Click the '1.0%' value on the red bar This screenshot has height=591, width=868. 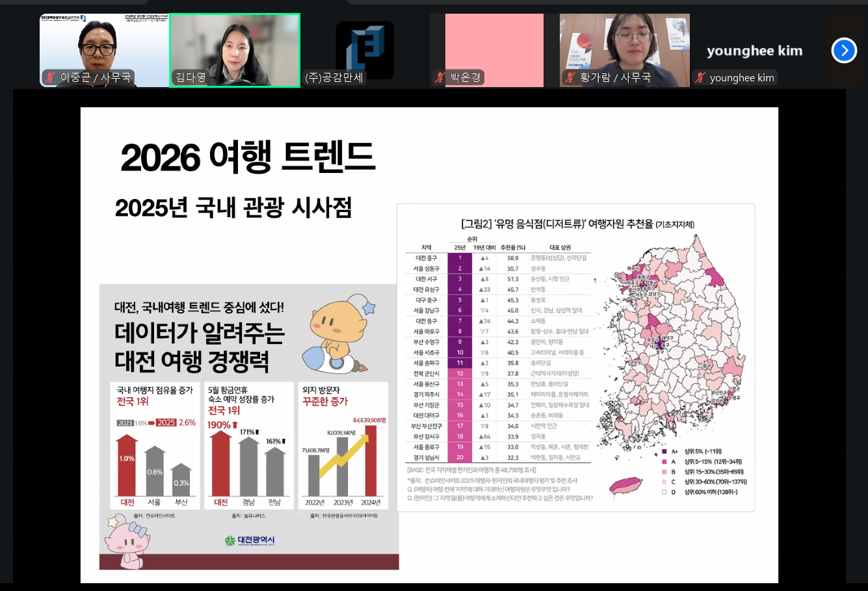point(127,459)
